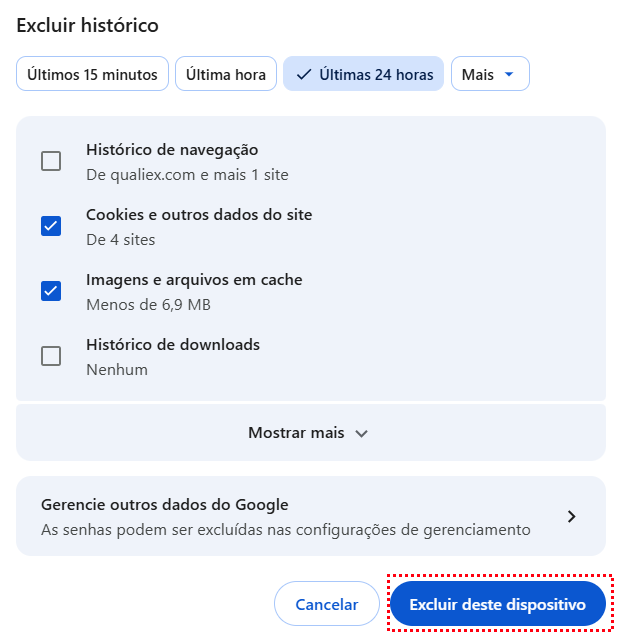Uncheck Imagens e arquivos em cache
Image resolution: width=625 pixels, height=636 pixels.
pyautogui.click(x=51, y=291)
